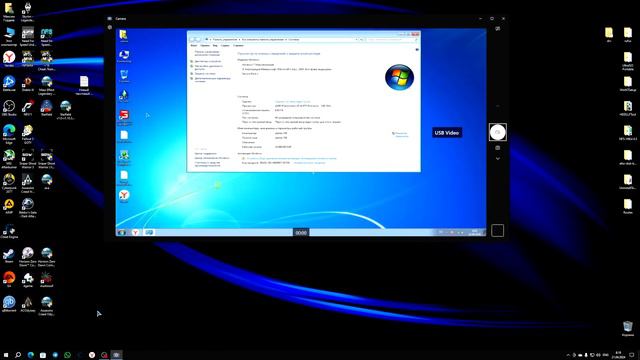Click the change camera icon in Camera
This screenshot has width=640, height=360.
click(498, 29)
